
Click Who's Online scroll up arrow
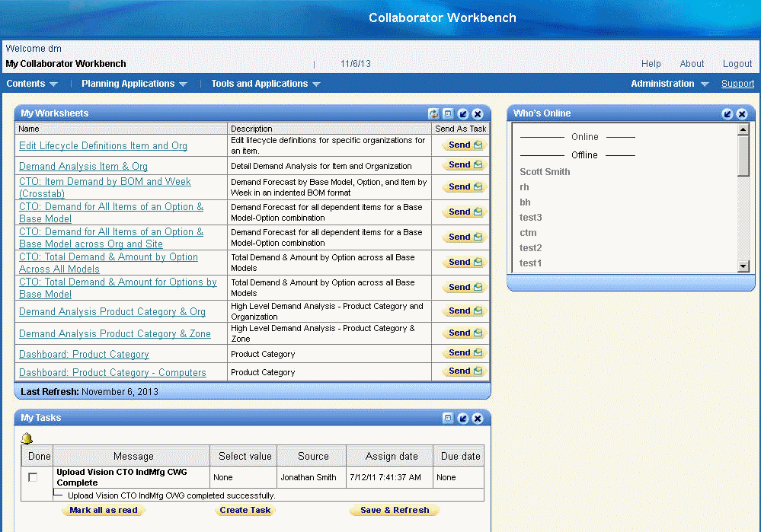point(743,129)
